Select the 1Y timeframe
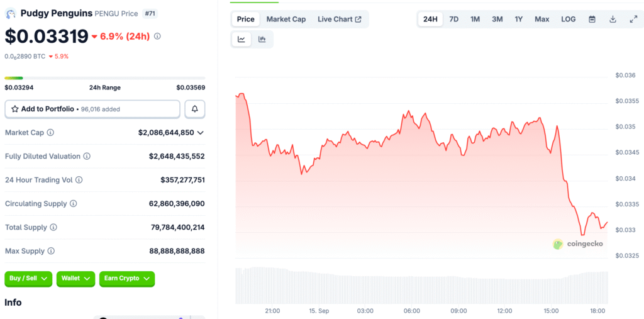 click(519, 20)
